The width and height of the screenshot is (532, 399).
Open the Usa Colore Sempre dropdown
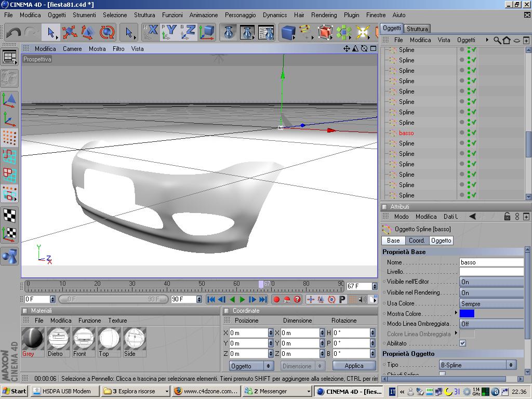[491, 303]
